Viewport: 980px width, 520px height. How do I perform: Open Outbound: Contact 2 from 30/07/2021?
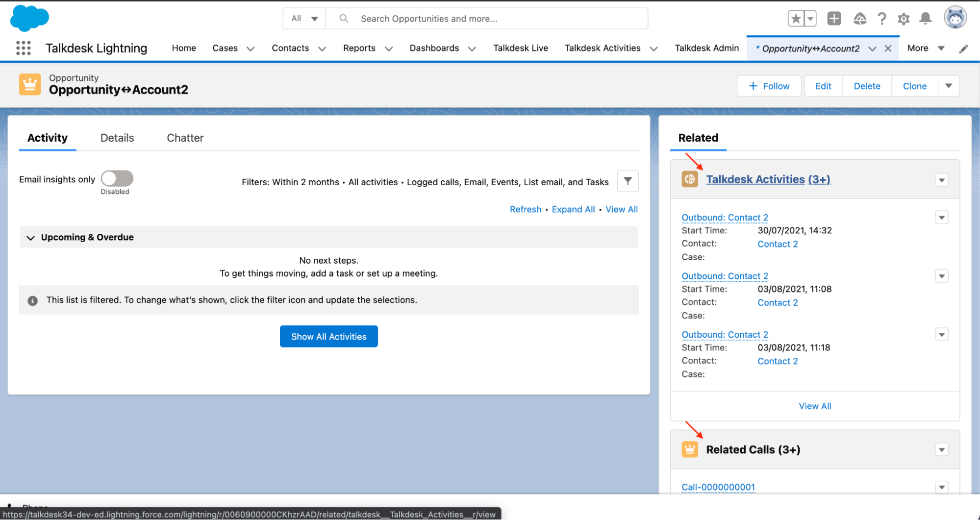(725, 217)
